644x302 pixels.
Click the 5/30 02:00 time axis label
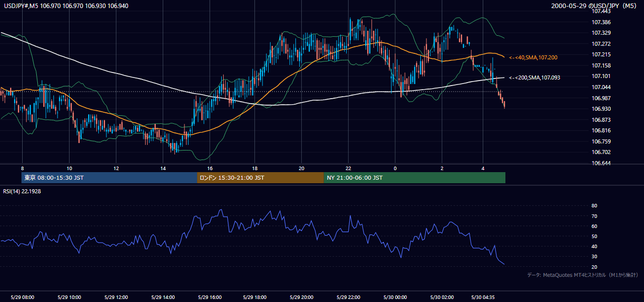click(x=442, y=297)
